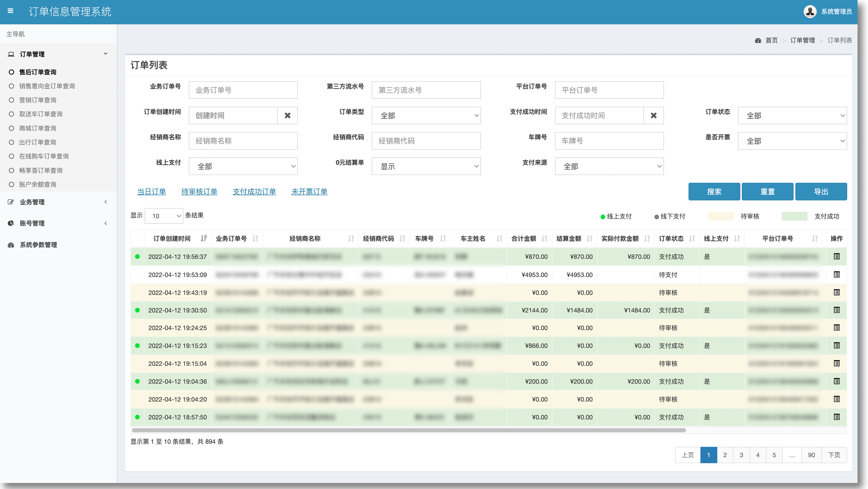Click into the 业务订单号 input field
868x489 pixels.
click(243, 90)
